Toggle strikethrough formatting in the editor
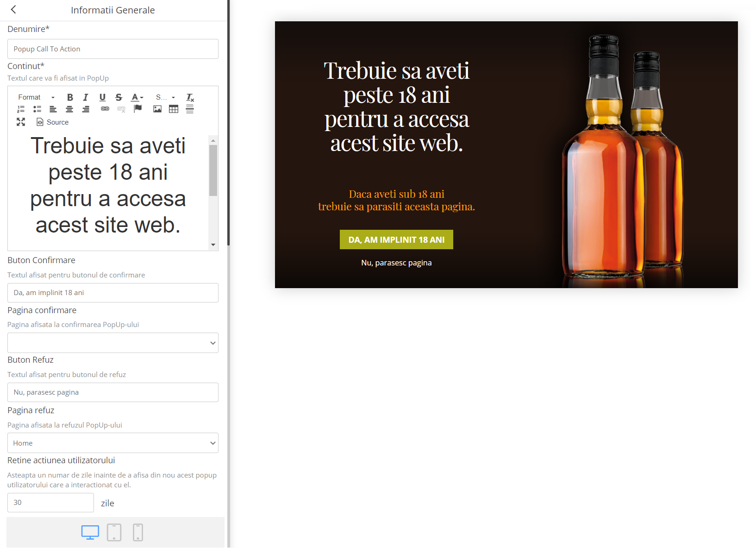 pos(119,97)
